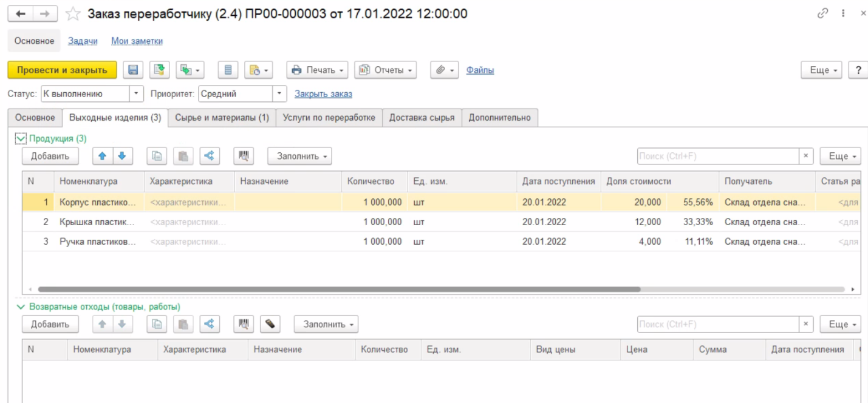Open the Приоритет dropdown list
Viewport: 868px width, 403px height.
[x=279, y=94]
